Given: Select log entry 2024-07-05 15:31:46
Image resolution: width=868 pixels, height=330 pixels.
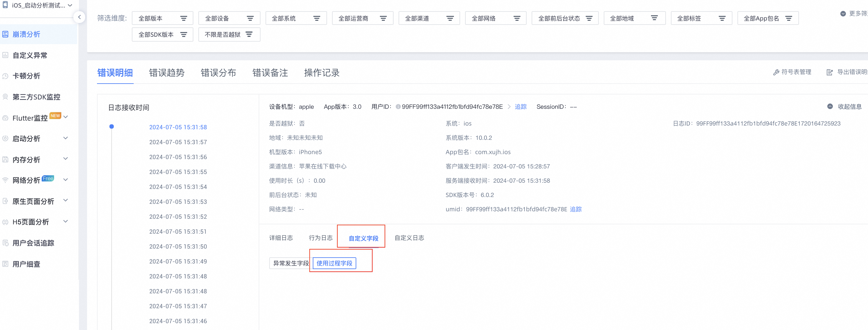Looking at the screenshot, I should pyautogui.click(x=178, y=321).
